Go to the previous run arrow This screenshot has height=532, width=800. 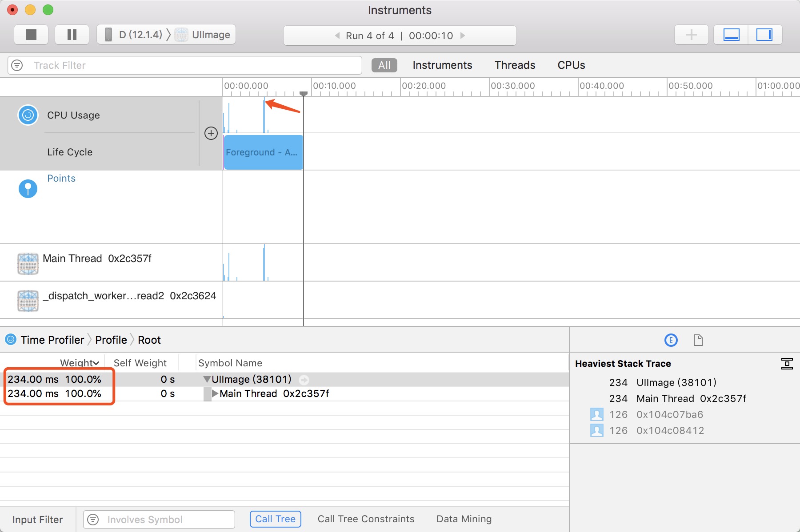coord(337,36)
